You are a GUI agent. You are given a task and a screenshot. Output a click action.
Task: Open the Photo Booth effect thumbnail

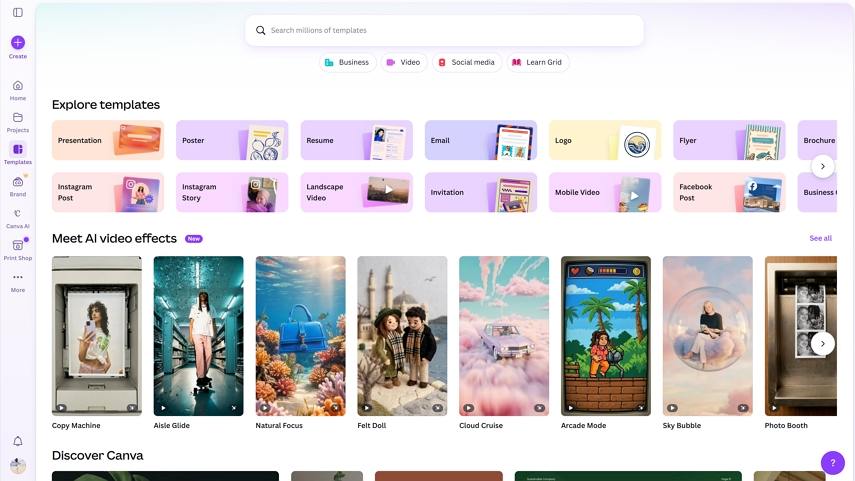pos(800,336)
